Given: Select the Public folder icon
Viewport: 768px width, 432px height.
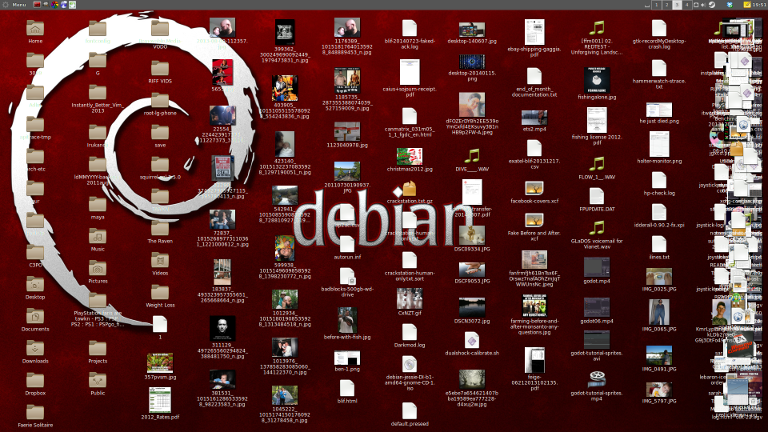Looking at the screenshot, I should tap(97, 380).
